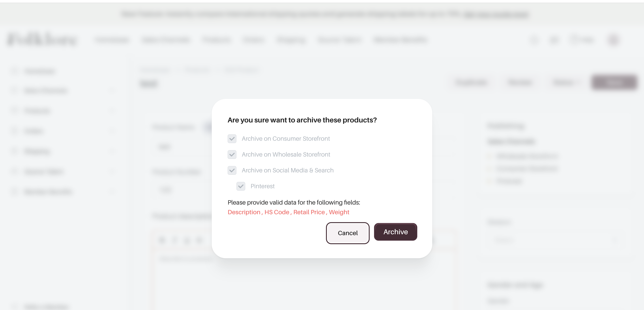Click the bold icon in description editor

162,240
